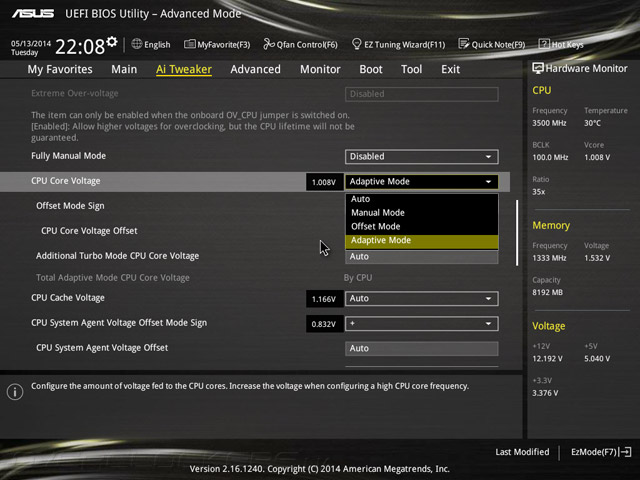Click the CPU Core Voltage Offset label
640x480 pixels.
[89, 231]
